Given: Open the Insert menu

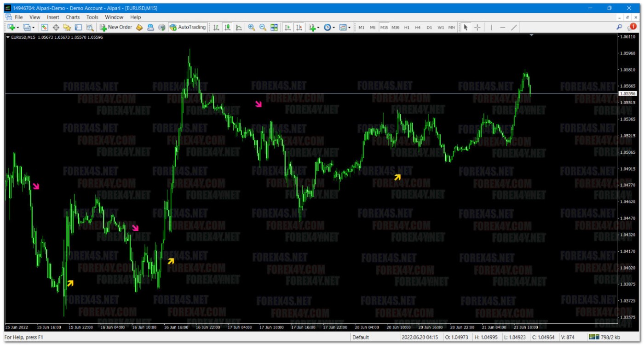Looking at the screenshot, I should tap(53, 17).
